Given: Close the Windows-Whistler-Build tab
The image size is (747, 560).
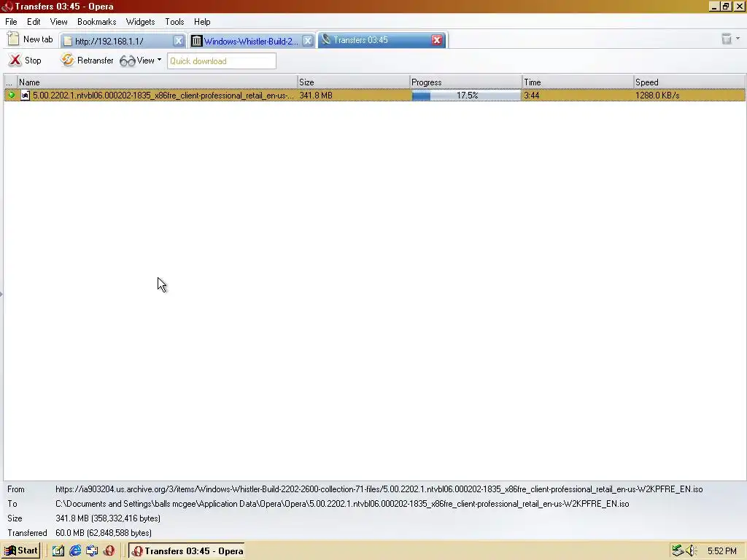Looking at the screenshot, I should tap(308, 41).
